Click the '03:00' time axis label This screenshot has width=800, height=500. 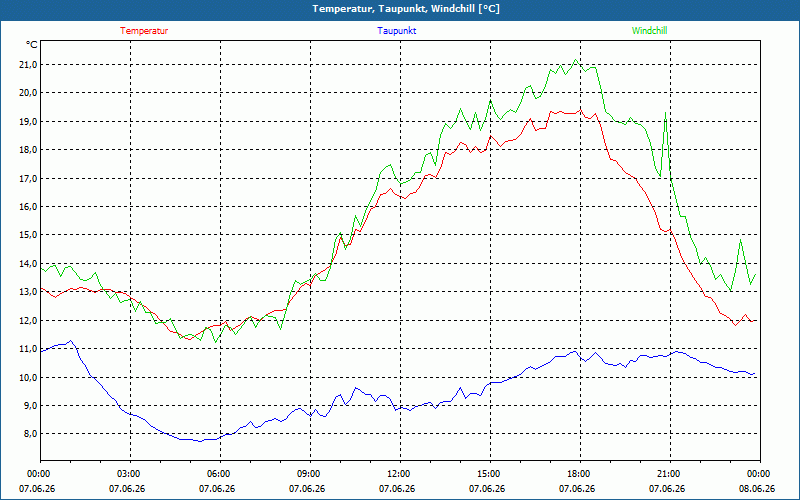click(127, 474)
